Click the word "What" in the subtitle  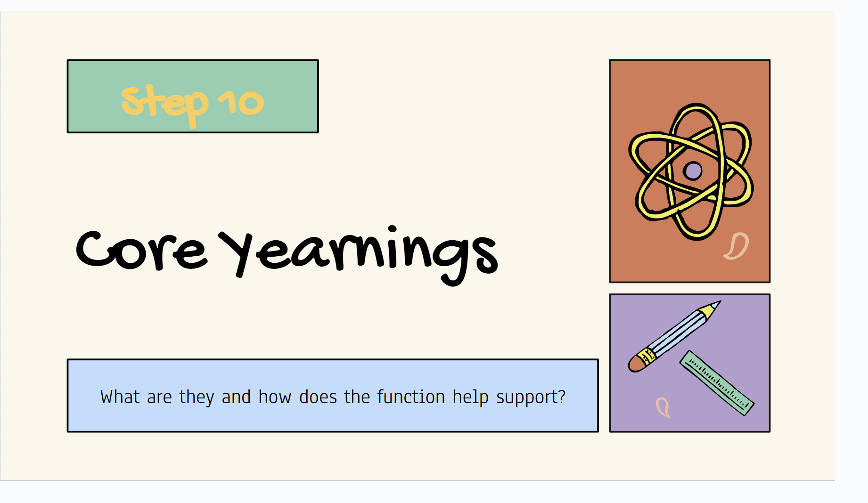tap(120, 397)
